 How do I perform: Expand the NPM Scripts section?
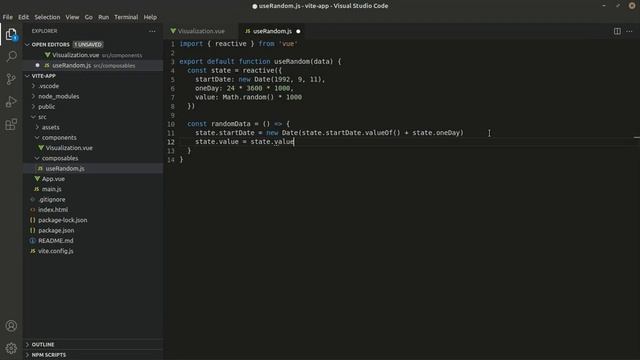[49, 355]
